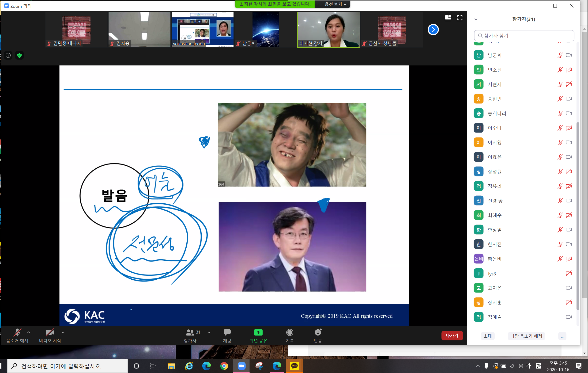
Task: Click the green screen share icon
Action: point(258,333)
